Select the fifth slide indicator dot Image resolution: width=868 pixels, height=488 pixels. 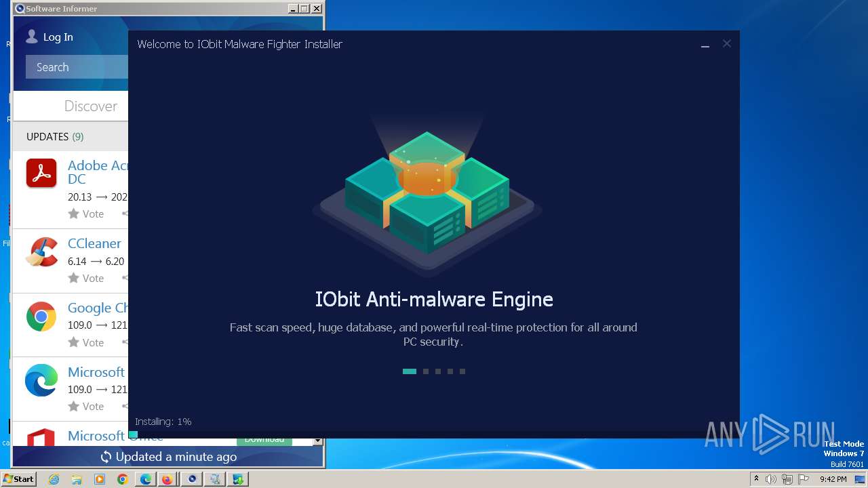click(x=462, y=371)
